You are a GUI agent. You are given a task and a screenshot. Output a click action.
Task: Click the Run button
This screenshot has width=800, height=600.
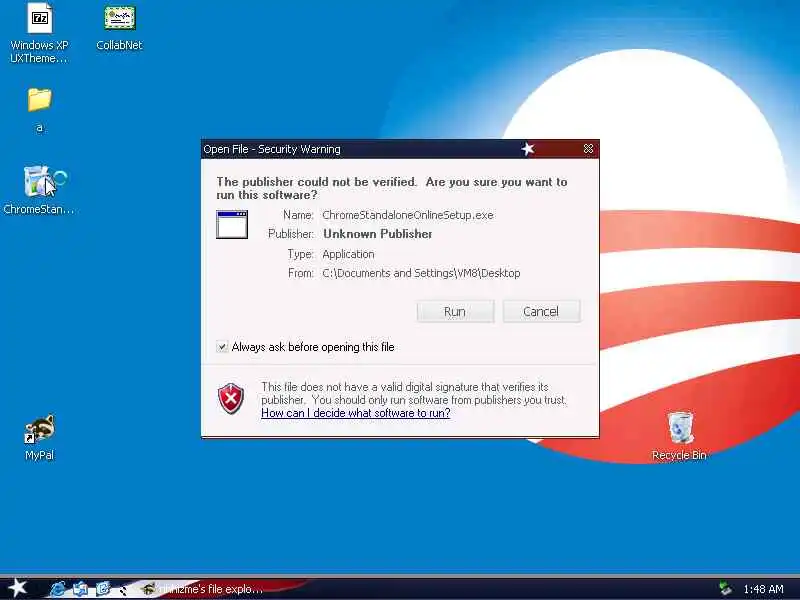pyautogui.click(x=455, y=311)
